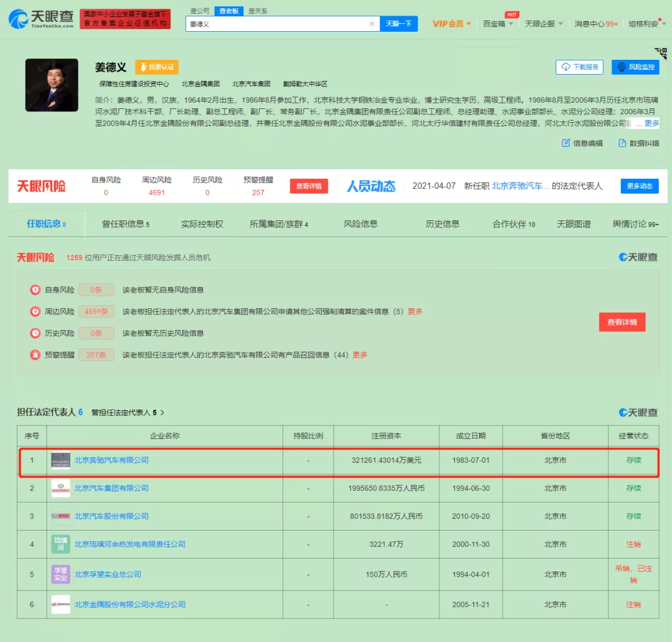Click the 4691条 周边风险 count
The height and width of the screenshot is (642, 672).
point(96,311)
